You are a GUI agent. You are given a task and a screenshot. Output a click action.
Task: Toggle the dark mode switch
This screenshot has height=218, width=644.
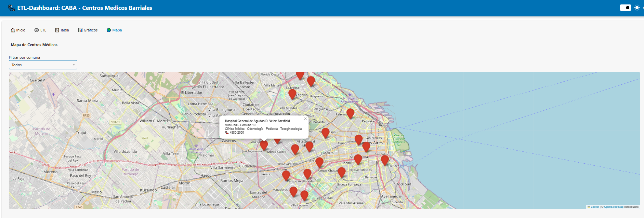pos(625,8)
